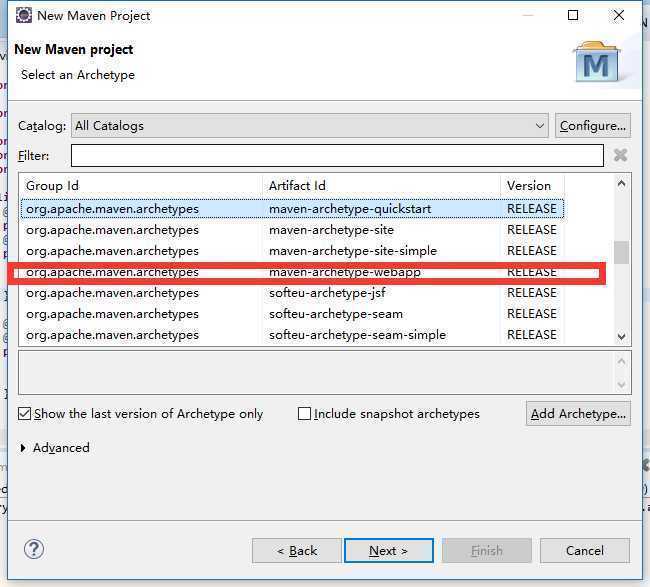The image size is (650, 587).
Task: Sort by the Group Id column header
Action: (x=141, y=186)
